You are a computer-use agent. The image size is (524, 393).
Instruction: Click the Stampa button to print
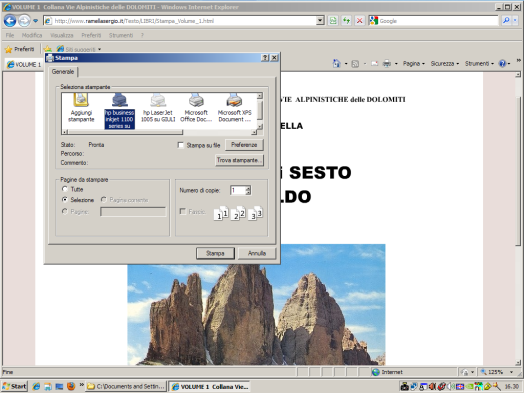(215, 253)
